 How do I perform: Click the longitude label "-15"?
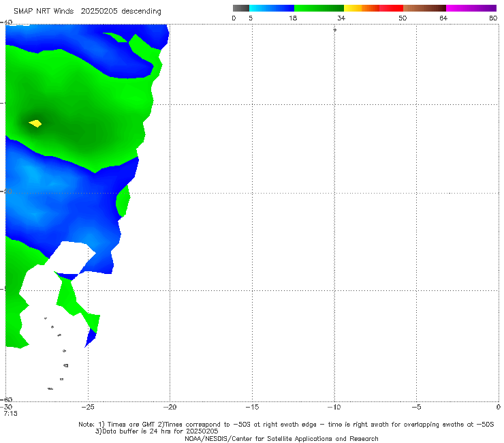pyautogui.click(x=252, y=407)
